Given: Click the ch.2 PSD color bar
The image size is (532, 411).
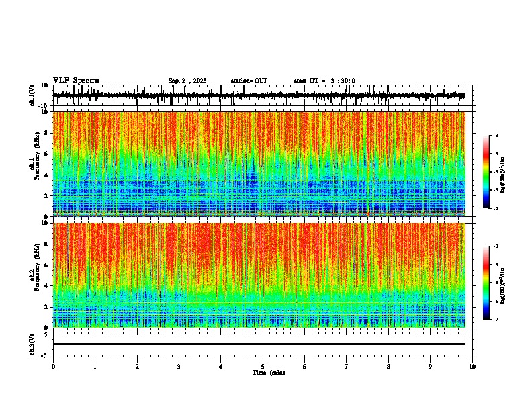Looking at the screenshot, I should pos(486,283).
